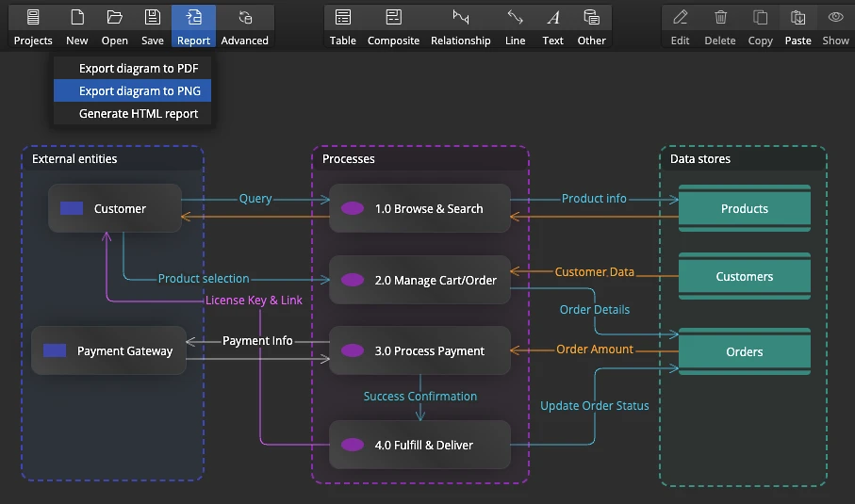Select the Payment Gateway entity node
Image resolution: width=855 pixels, height=504 pixels.
coord(108,350)
